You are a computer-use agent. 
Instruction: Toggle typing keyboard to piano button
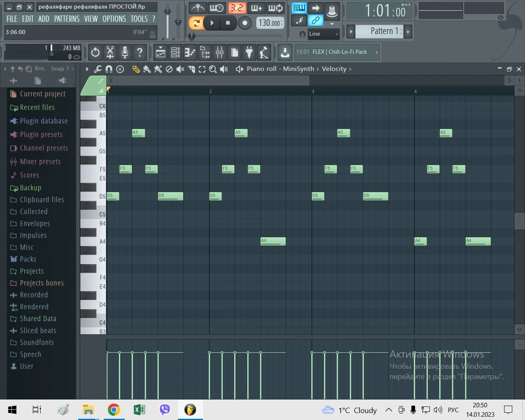click(x=299, y=8)
